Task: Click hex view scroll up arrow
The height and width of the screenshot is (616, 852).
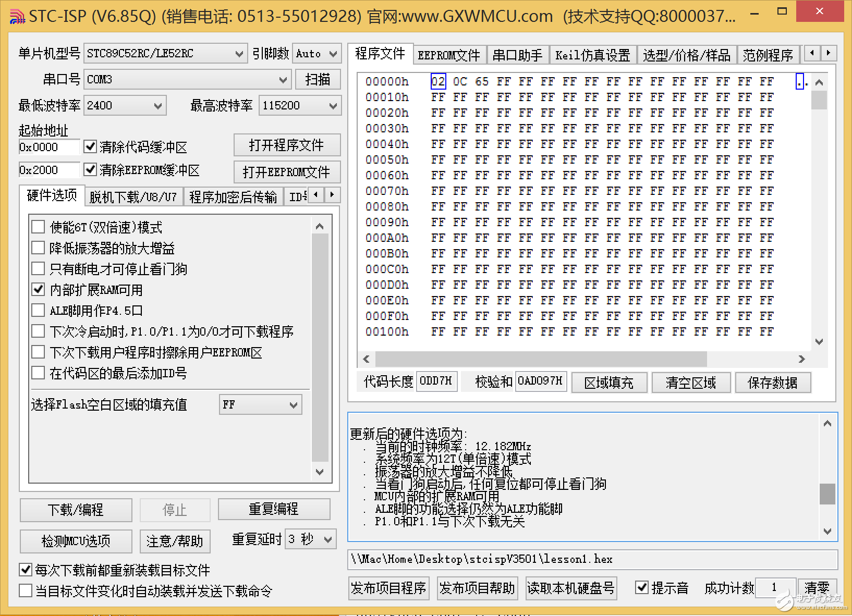Action: pyautogui.click(x=819, y=82)
